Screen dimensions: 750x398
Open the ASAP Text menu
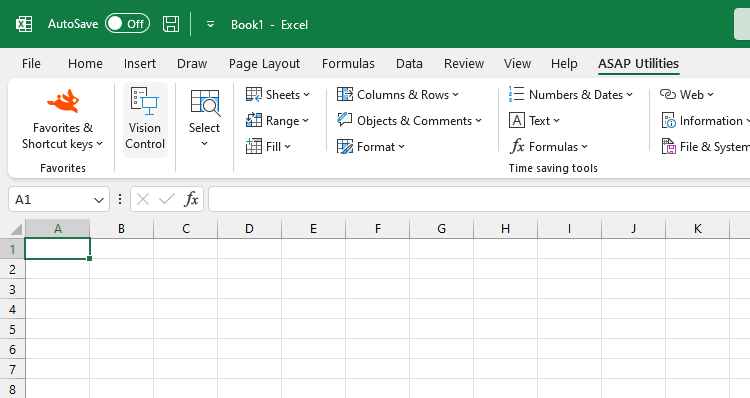pyautogui.click(x=534, y=121)
